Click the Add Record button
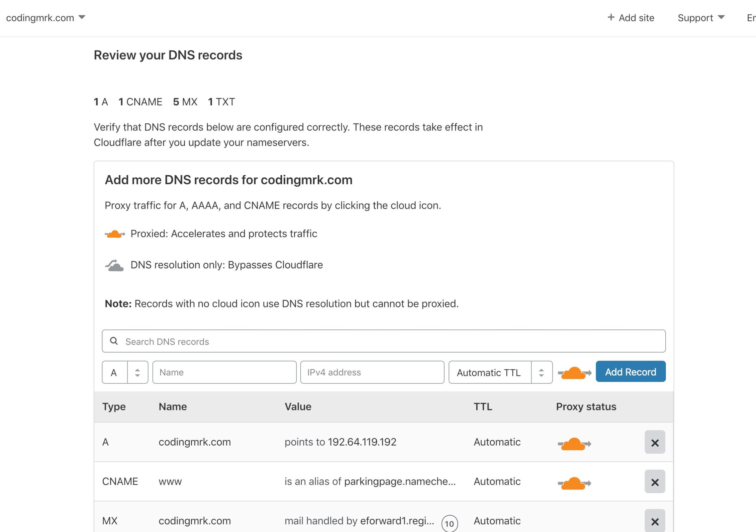756x532 pixels. pyautogui.click(x=630, y=372)
